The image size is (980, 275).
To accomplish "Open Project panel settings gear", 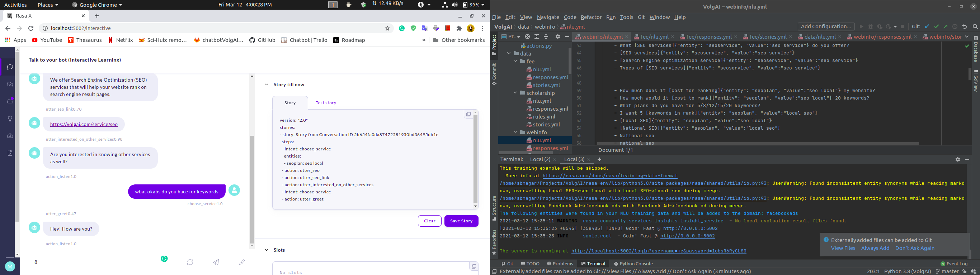I will (x=558, y=37).
